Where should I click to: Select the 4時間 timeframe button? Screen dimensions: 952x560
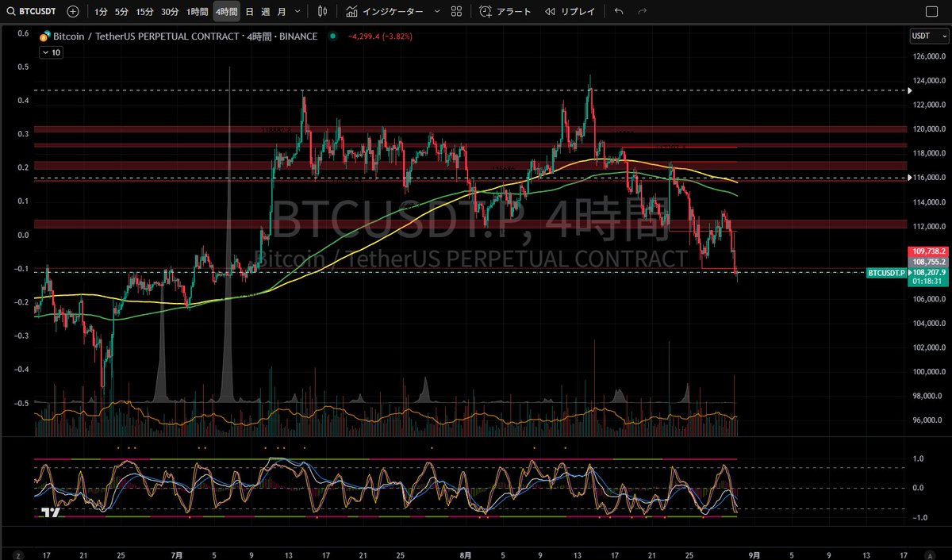[226, 12]
